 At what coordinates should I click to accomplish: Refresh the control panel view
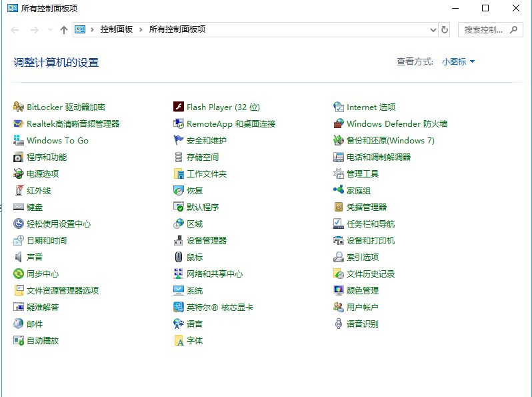point(445,30)
